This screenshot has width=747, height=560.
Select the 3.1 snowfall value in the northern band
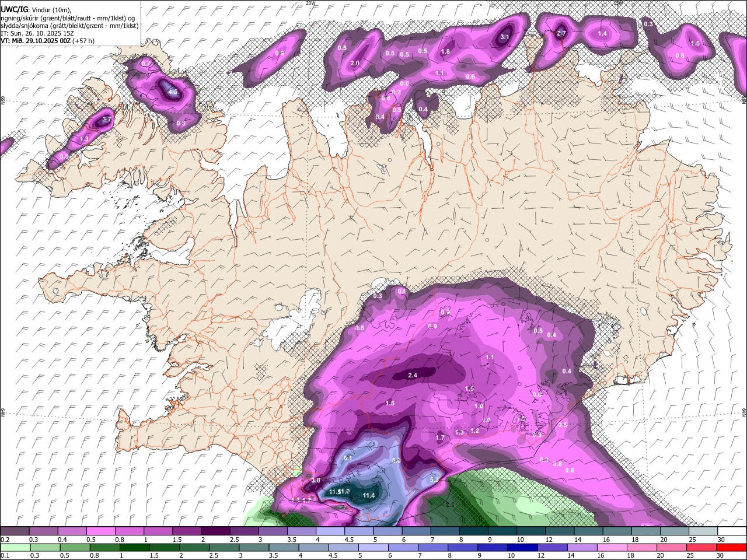coord(505,37)
